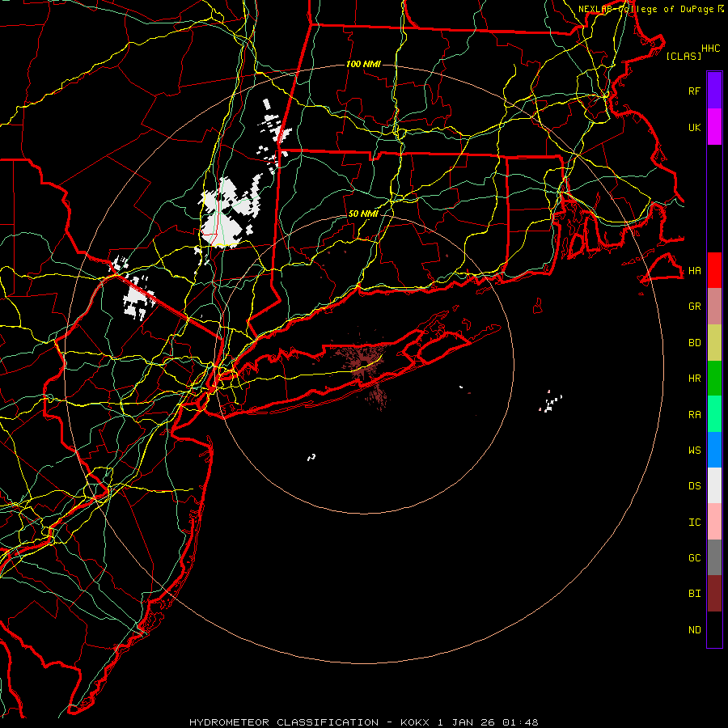Click the 50 NMI range ring label
Image resolution: width=728 pixels, height=728 pixels.
point(363,214)
